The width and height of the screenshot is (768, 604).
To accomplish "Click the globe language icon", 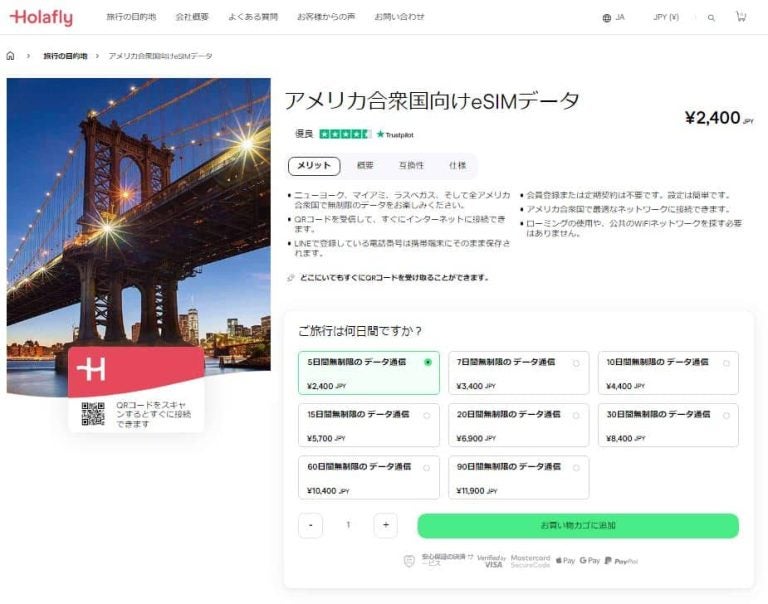I will tap(607, 18).
